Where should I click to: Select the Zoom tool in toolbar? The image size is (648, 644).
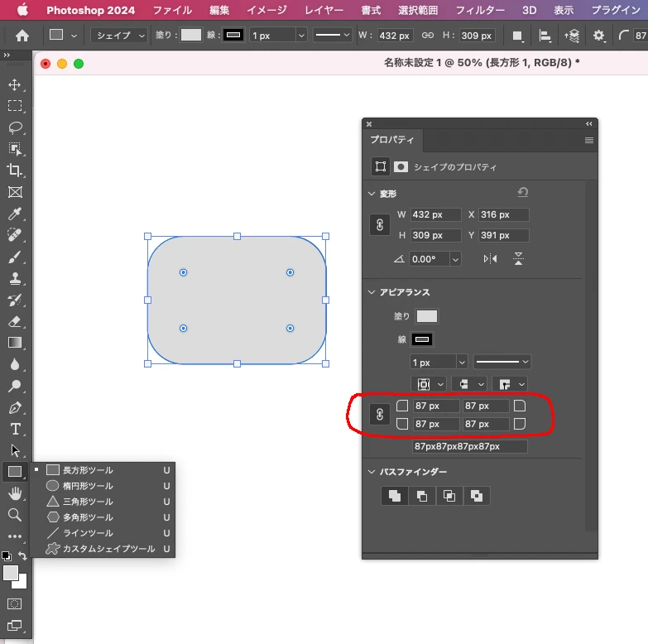coord(15,515)
